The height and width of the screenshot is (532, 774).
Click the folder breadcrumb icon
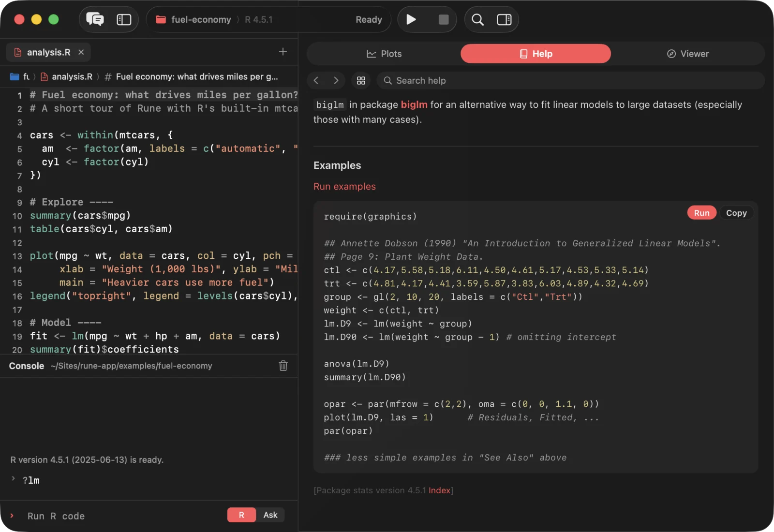15,76
